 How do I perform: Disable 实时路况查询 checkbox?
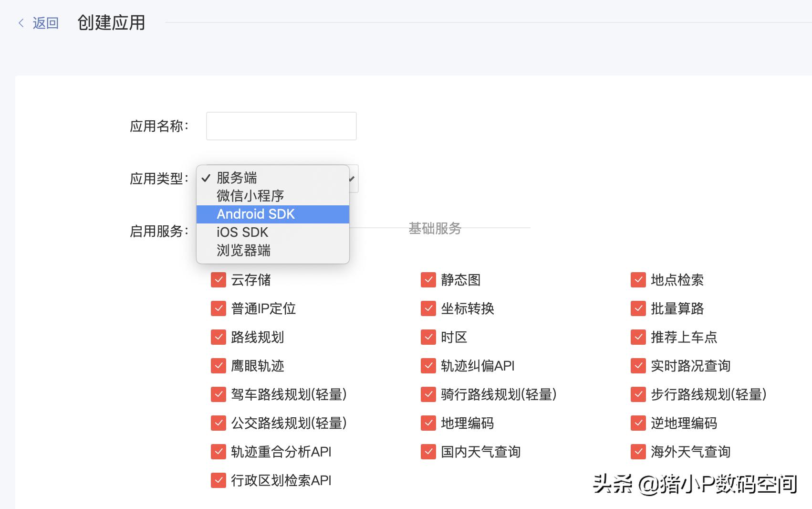(638, 366)
